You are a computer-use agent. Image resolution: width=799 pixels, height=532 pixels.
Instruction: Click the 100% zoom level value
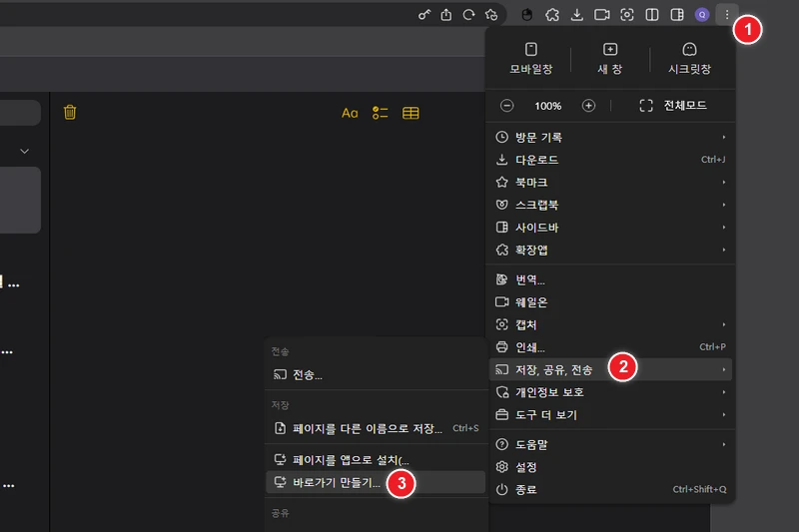coord(547,106)
